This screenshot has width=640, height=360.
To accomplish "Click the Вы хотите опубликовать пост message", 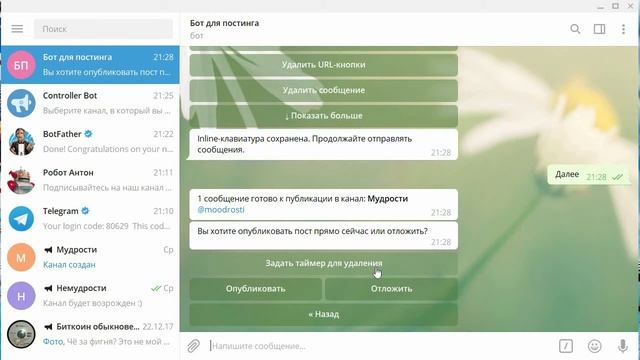I will pos(323,236).
